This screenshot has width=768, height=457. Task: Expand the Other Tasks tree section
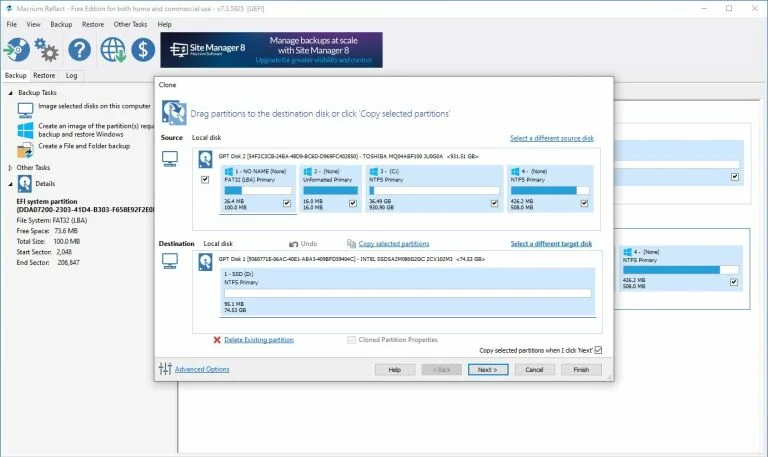click(10, 168)
